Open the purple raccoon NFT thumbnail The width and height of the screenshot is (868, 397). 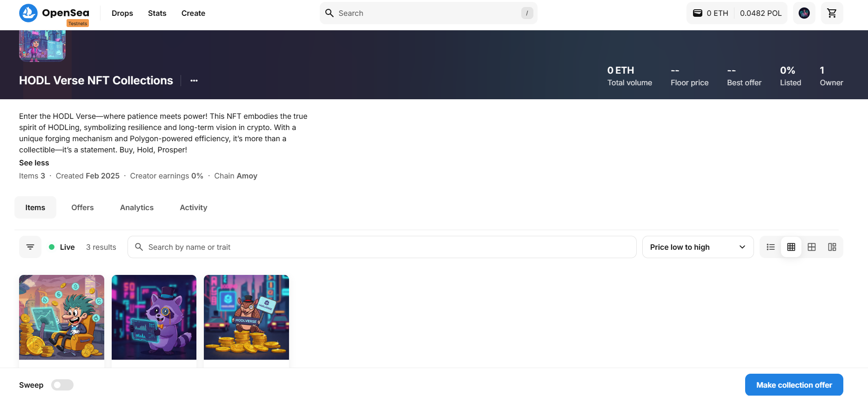click(154, 317)
